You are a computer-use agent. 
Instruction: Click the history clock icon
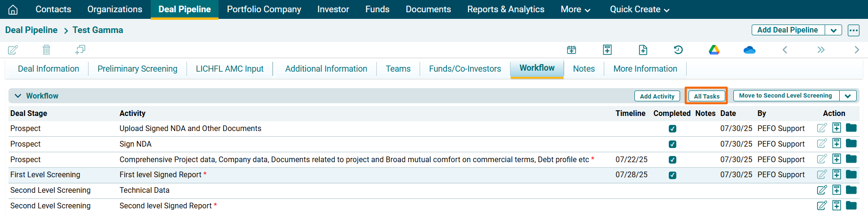coord(678,49)
